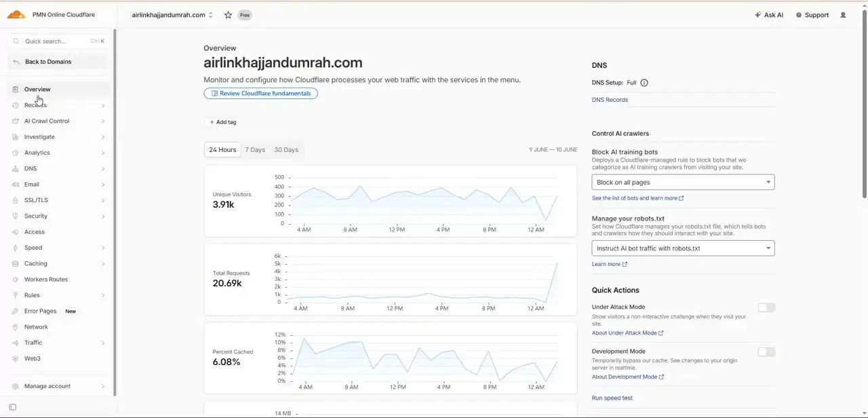Image resolution: width=868 pixels, height=418 pixels.
Task: Click the SSL/TLS lock icon
Action: [x=15, y=200]
